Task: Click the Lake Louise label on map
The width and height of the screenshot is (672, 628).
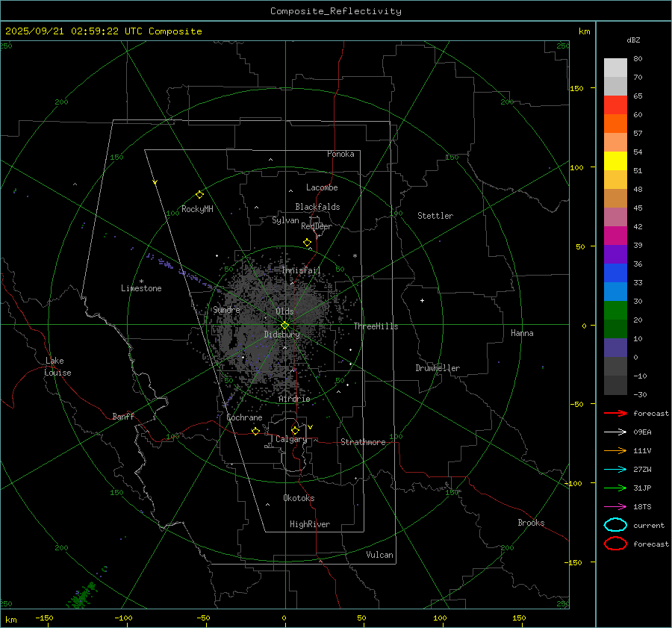Action: click(x=58, y=367)
